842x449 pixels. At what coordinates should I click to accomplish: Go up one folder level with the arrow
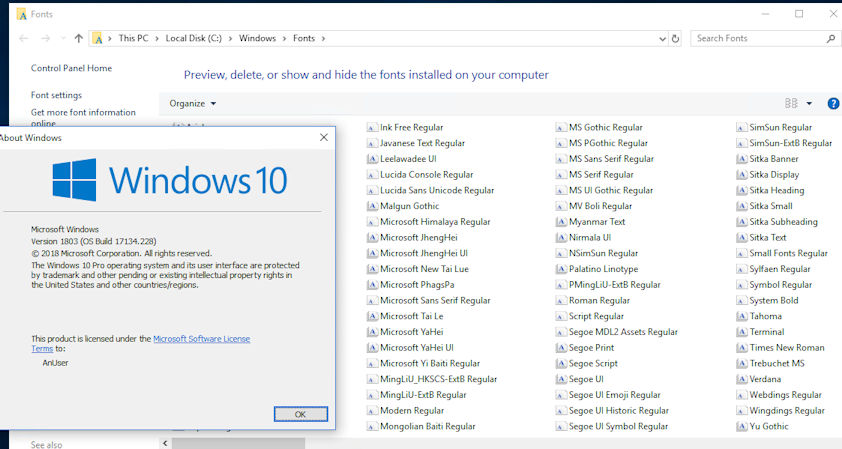coord(78,38)
